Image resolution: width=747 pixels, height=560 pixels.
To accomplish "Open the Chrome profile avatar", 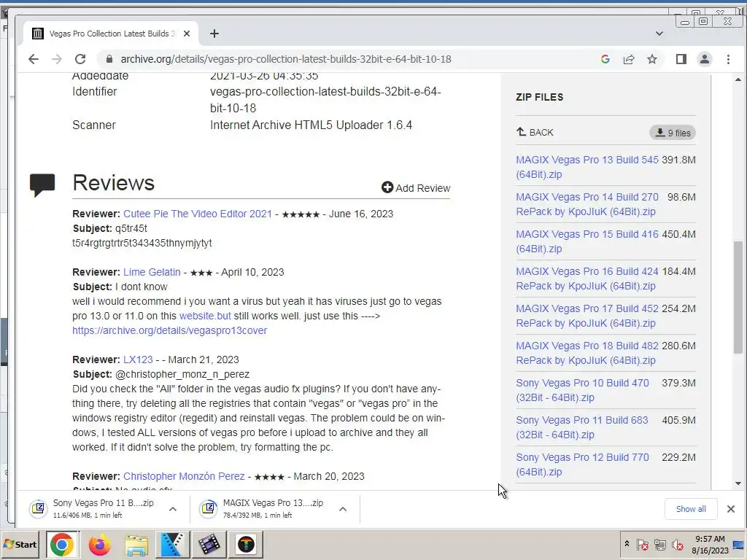I will (x=705, y=59).
